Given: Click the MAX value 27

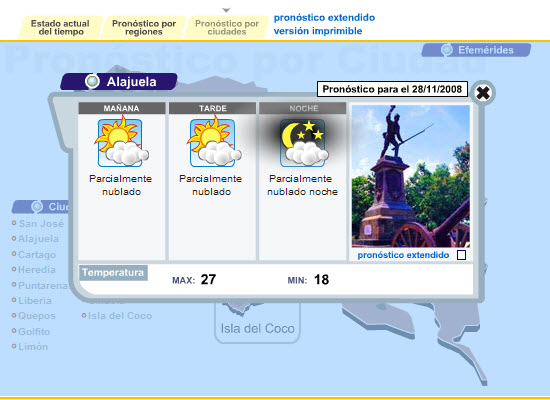Looking at the screenshot, I should [208, 280].
